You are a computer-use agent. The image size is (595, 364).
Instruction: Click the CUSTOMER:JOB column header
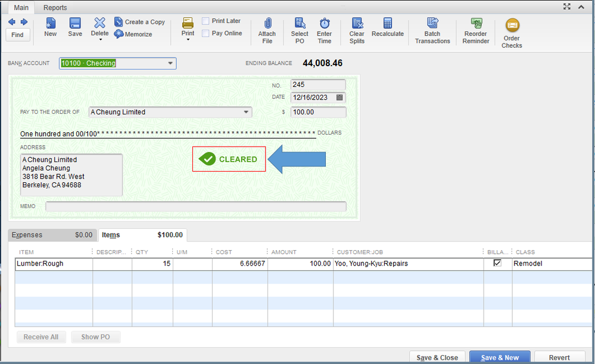(360, 252)
